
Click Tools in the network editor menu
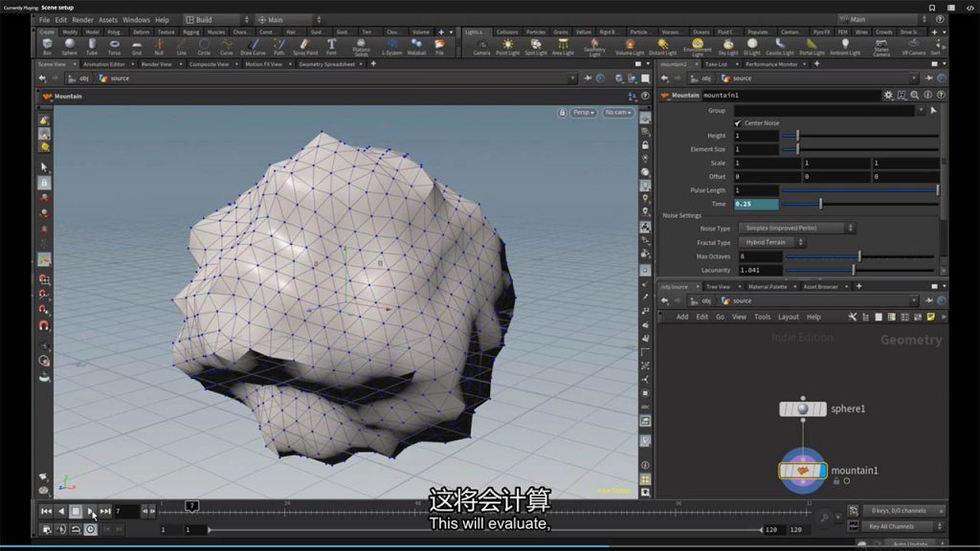click(762, 317)
